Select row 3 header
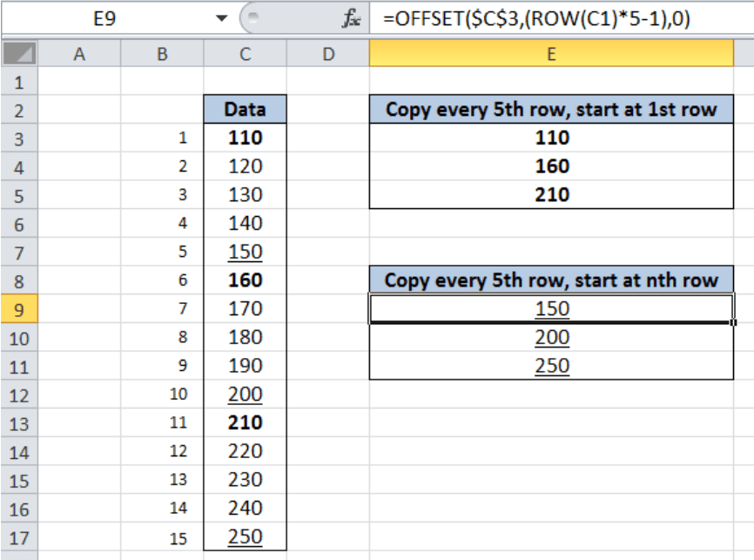 click(19, 138)
